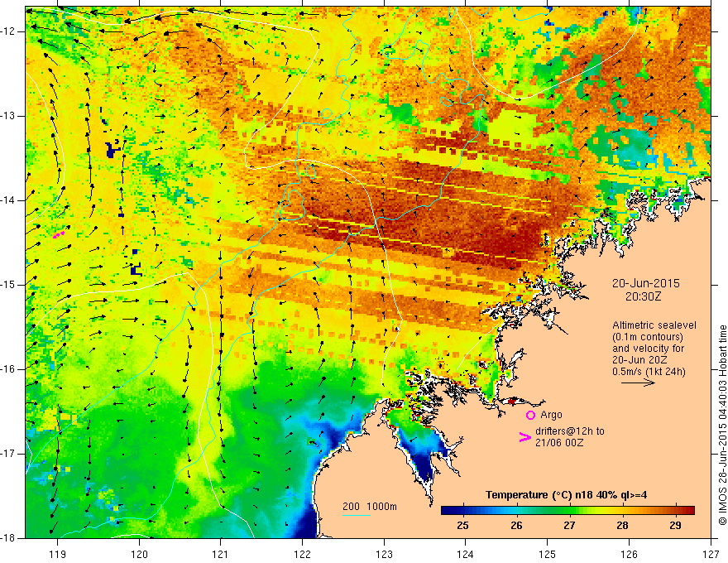Click the color bar tick label '27'
728x563 pixels.
[x=569, y=526]
